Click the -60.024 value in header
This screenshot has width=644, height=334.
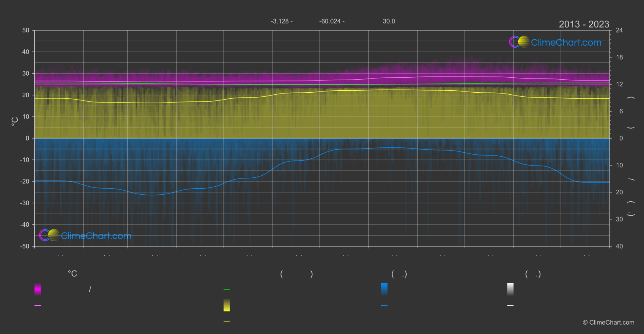[330, 21]
